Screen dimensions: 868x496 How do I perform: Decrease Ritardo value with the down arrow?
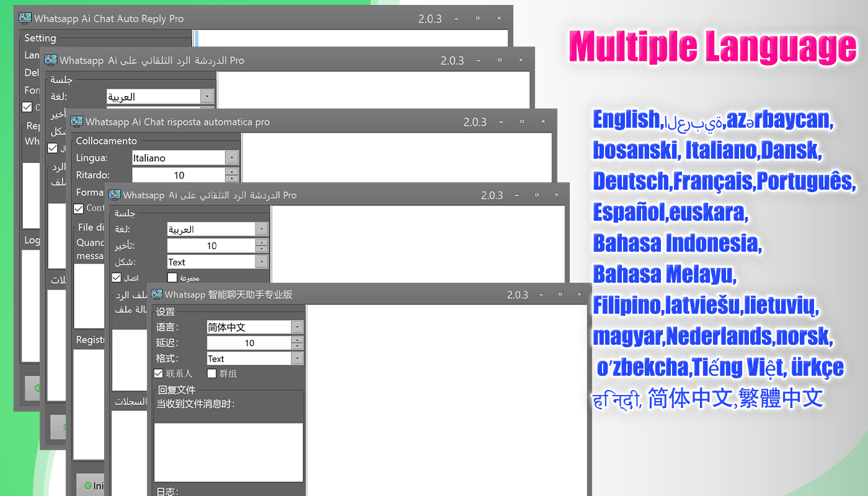(232, 179)
